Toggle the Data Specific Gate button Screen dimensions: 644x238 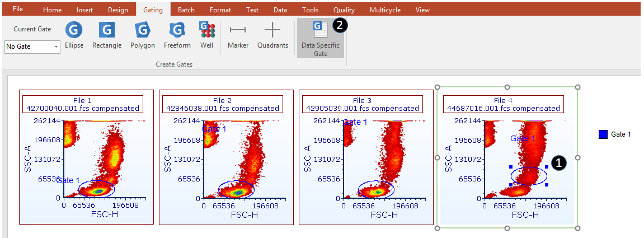click(x=320, y=38)
